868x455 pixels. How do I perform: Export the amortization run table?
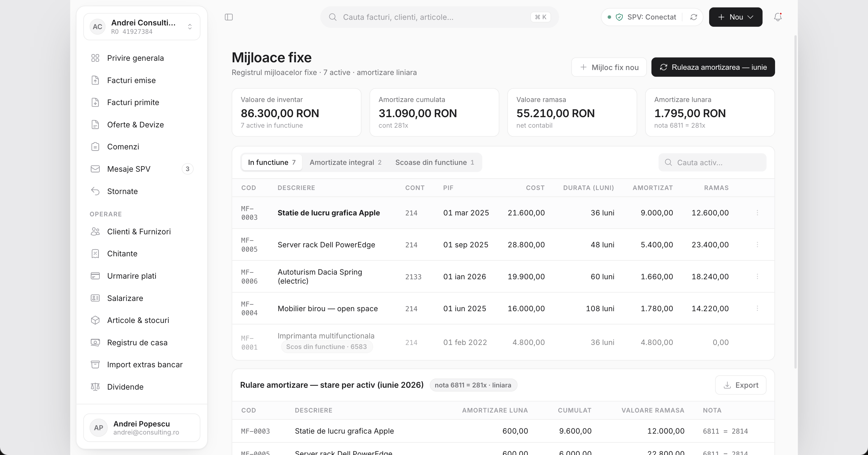(741, 385)
